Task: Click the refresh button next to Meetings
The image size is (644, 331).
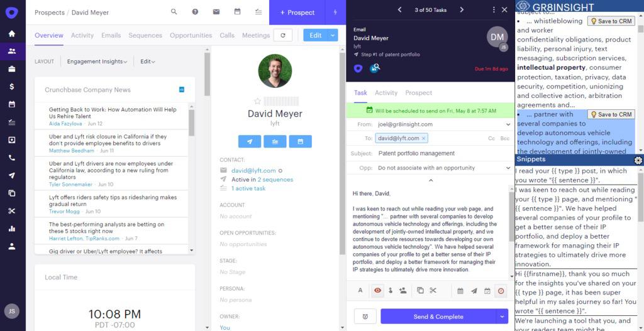Action: tap(282, 35)
